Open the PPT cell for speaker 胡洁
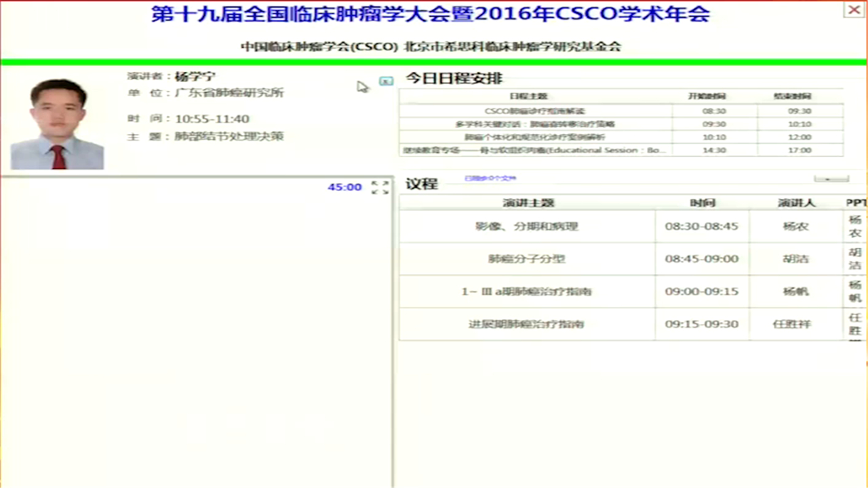Screen dimensions: 868x488 pos(855,259)
